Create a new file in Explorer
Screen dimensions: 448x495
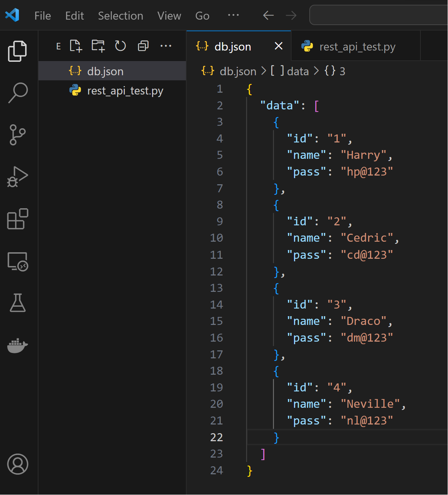point(76,46)
